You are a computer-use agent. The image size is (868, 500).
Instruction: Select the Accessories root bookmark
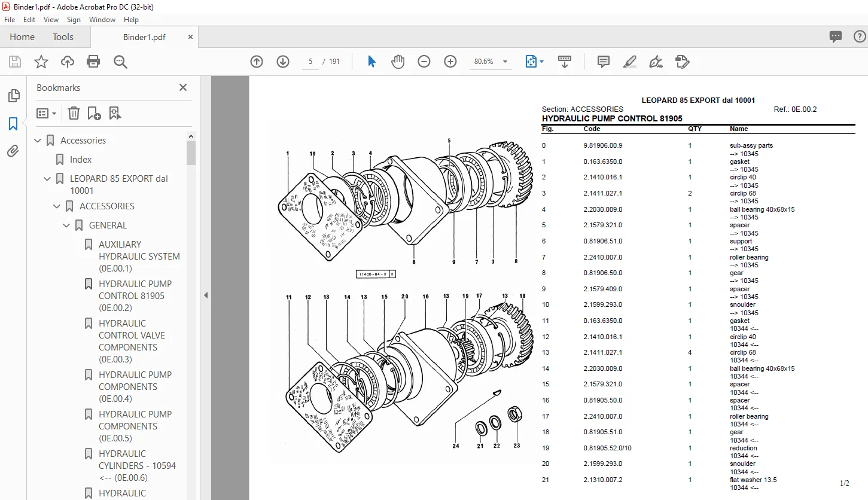click(83, 141)
